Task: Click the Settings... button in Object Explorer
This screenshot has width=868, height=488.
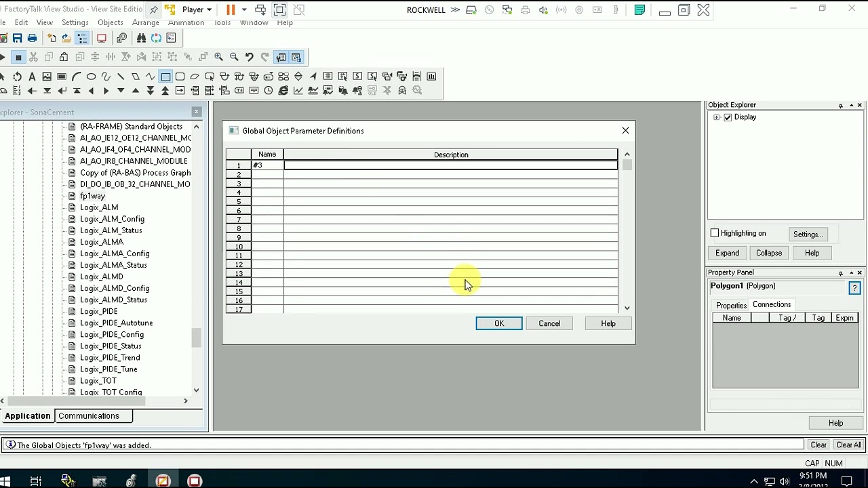Action: 808,234
